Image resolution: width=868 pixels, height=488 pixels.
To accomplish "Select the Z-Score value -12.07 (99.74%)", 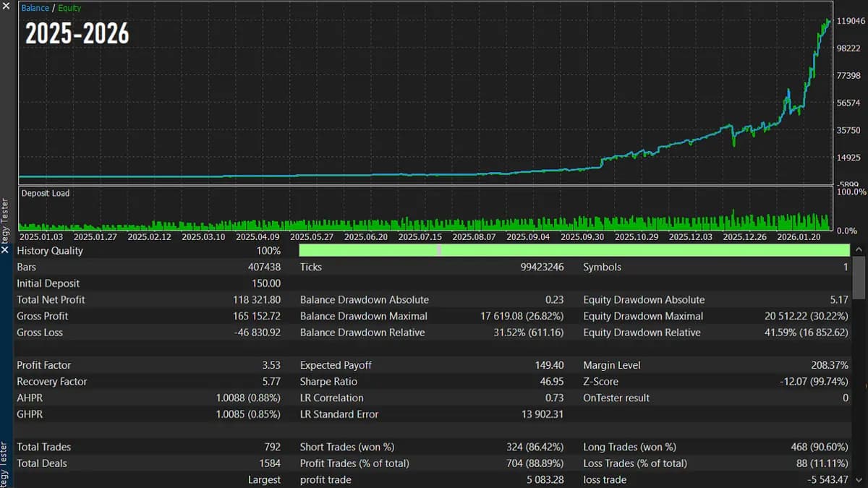I will (x=814, y=382).
